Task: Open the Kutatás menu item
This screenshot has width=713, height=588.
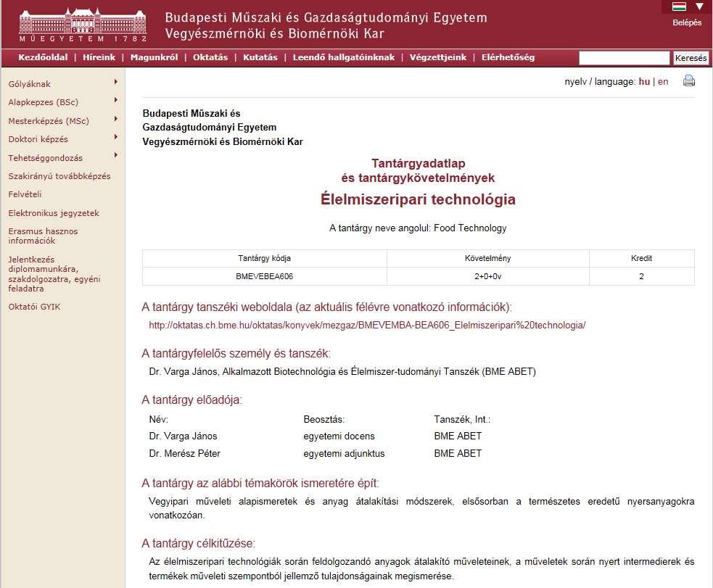Action: [x=260, y=57]
